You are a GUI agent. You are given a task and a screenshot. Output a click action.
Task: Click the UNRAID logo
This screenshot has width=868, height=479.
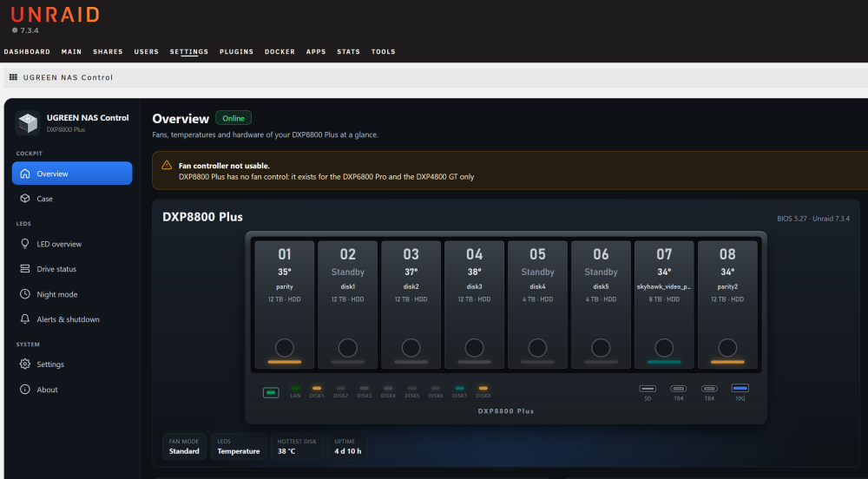click(x=56, y=15)
